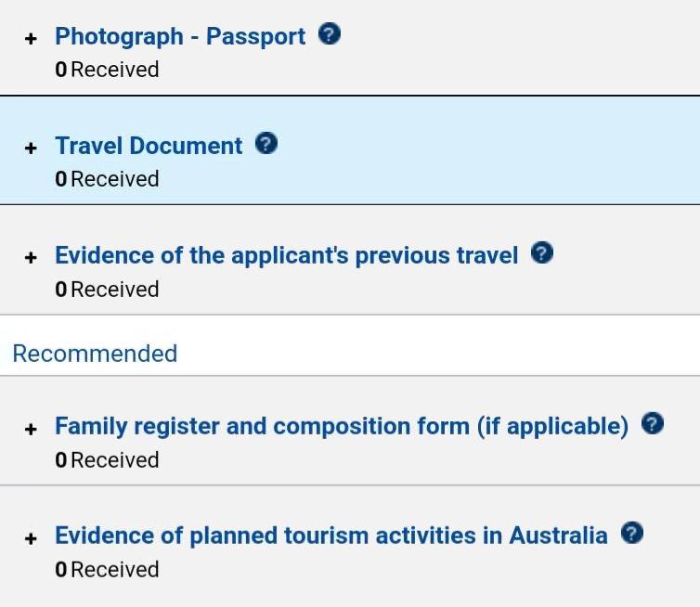Expand previous travel evidence using plus sign
The width and height of the screenshot is (700, 607).
coord(31,258)
